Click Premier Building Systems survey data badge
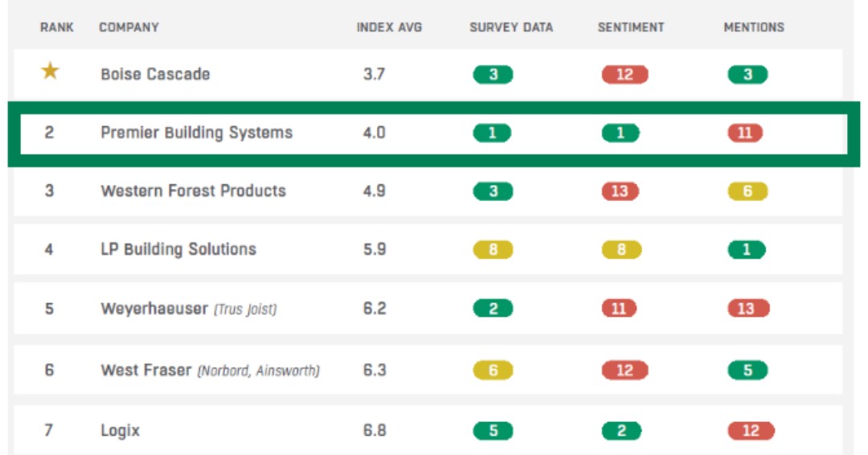This screenshot has width=868, height=455. point(492,133)
